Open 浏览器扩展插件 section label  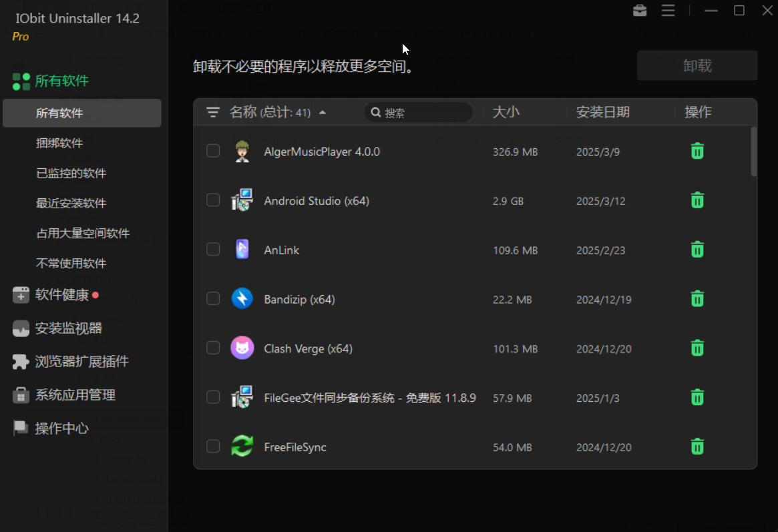[x=82, y=361]
